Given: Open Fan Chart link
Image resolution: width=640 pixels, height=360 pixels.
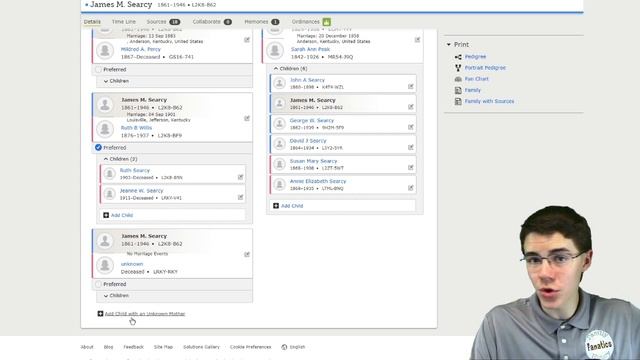Looking at the screenshot, I should [477, 79].
